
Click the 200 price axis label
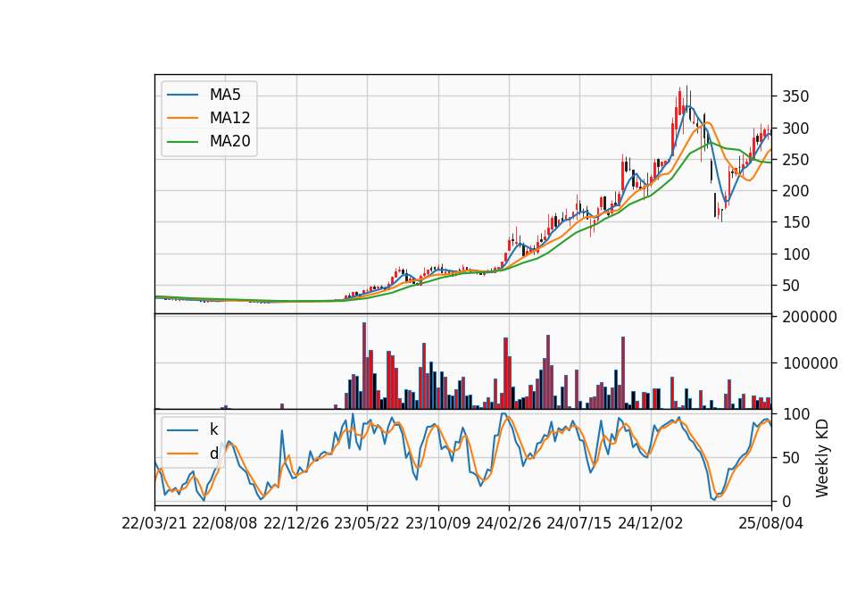(x=795, y=191)
